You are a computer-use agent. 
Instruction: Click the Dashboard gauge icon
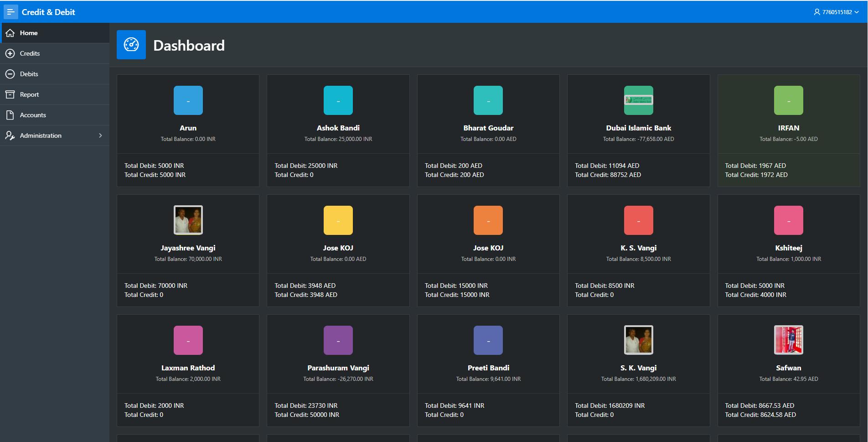point(131,45)
